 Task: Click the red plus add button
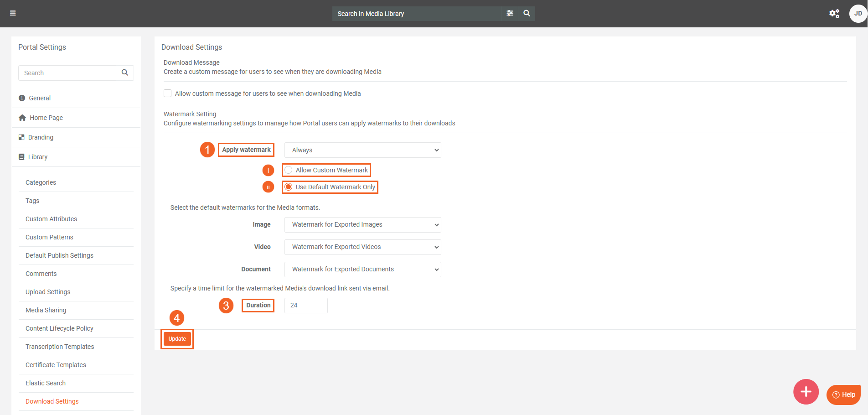pyautogui.click(x=806, y=392)
